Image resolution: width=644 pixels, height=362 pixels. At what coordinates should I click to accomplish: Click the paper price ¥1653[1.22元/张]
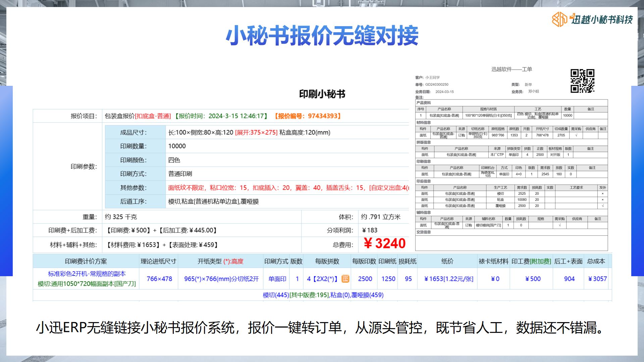(449, 279)
